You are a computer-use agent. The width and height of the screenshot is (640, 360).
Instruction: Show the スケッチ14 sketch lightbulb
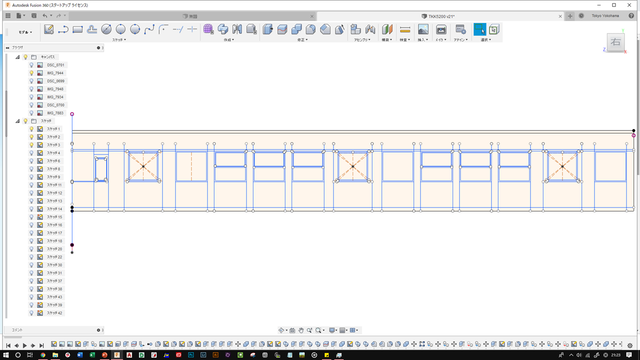31,209
